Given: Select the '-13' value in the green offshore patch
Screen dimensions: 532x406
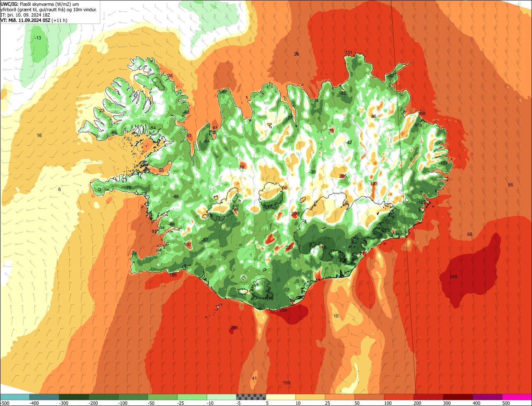Looking at the screenshot, I should 37,38.
